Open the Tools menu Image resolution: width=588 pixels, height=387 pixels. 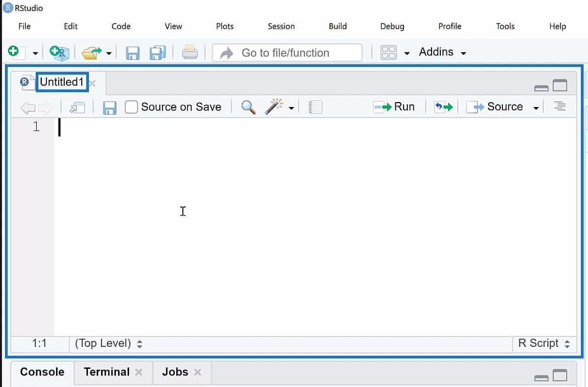[x=505, y=26]
